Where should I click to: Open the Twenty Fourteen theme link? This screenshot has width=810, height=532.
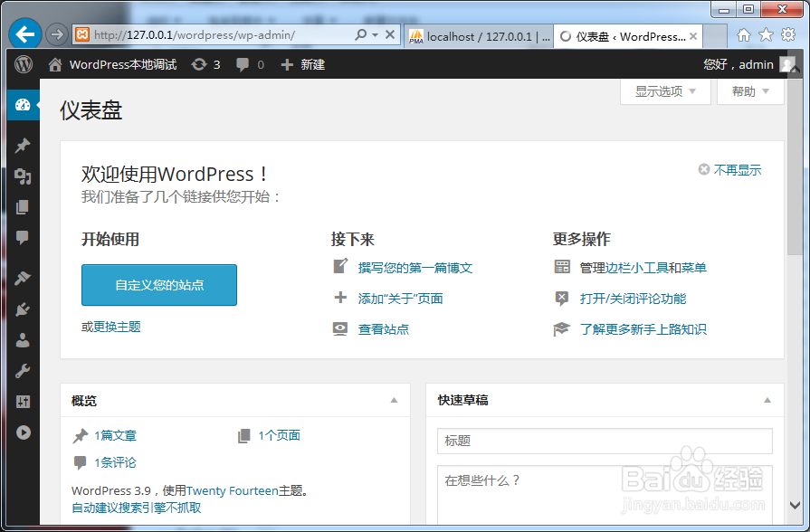coord(233,490)
